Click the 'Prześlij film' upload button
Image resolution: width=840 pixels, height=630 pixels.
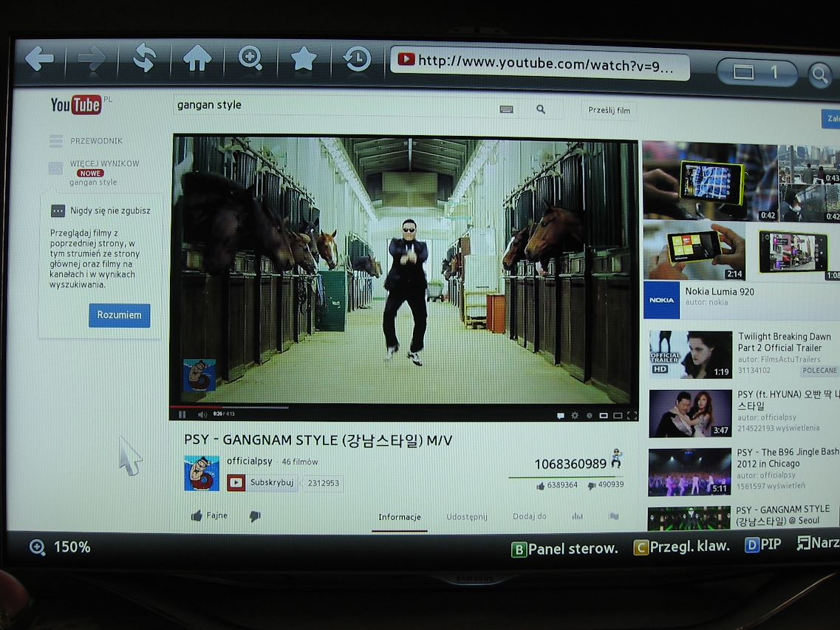pos(609,110)
